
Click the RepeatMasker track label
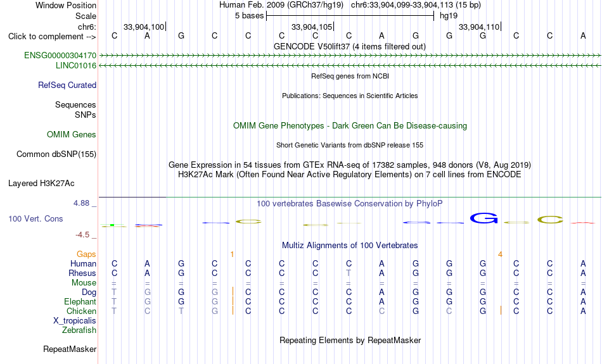[x=70, y=349]
